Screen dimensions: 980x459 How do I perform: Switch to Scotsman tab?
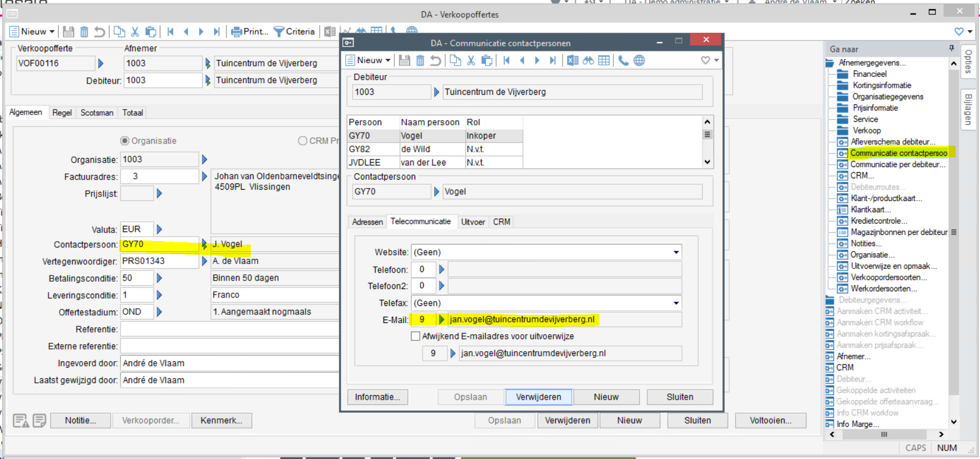(97, 113)
